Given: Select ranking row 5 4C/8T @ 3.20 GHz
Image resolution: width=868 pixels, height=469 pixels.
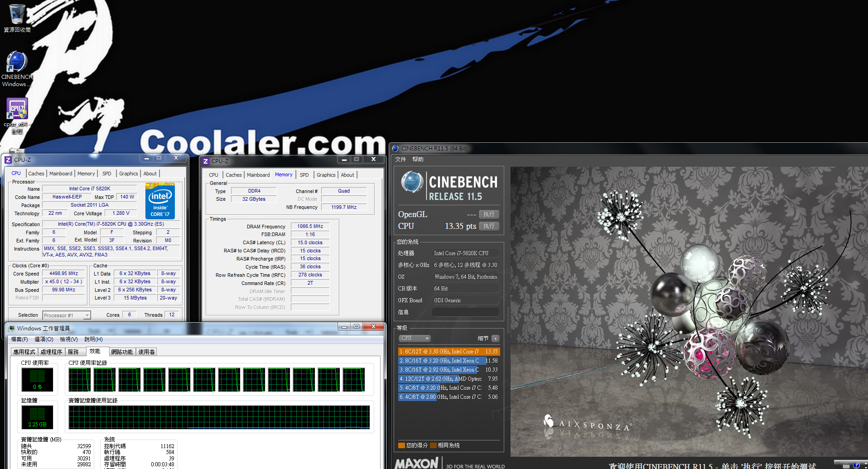Looking at the screenshot, I should click(449, 388).
